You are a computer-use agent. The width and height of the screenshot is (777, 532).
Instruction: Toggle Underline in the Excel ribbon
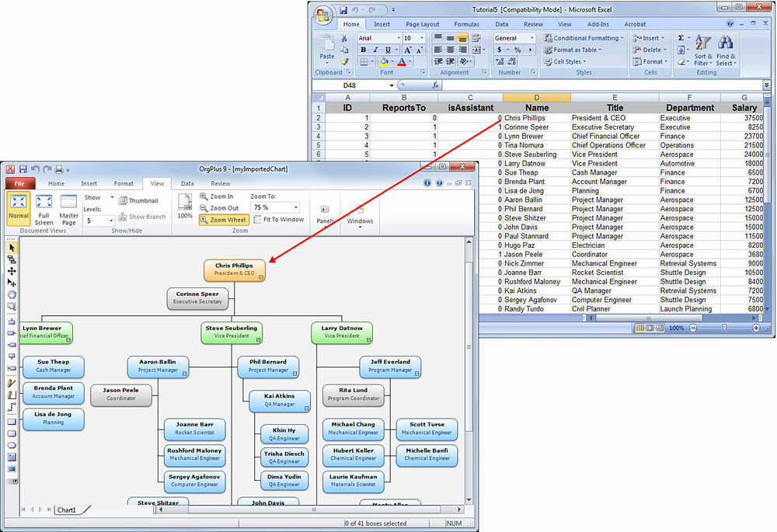pyautogui.click(x=388, y=50)
